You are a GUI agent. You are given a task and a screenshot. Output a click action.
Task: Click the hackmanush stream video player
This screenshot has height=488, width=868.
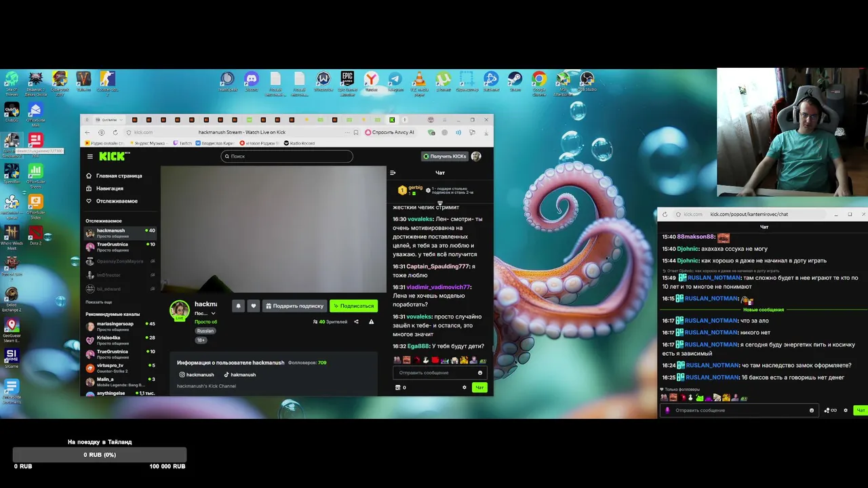coord(273,228)
